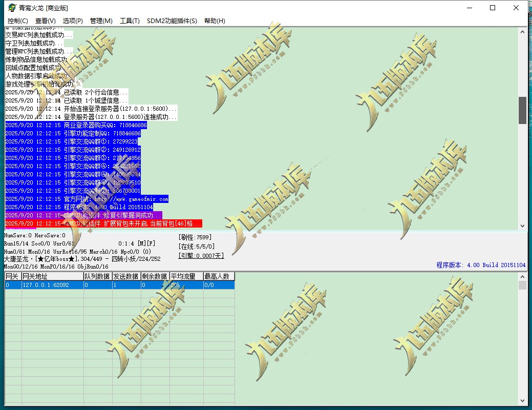The height and width of the screenshot is (410, 532).
Task: Click the red 扩展背包未开启 log line
Action: click(102, 223)
